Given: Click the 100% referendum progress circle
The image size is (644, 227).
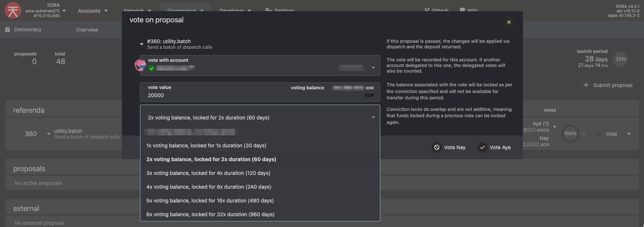Looking at the screenshot, I should click(570, 134).
